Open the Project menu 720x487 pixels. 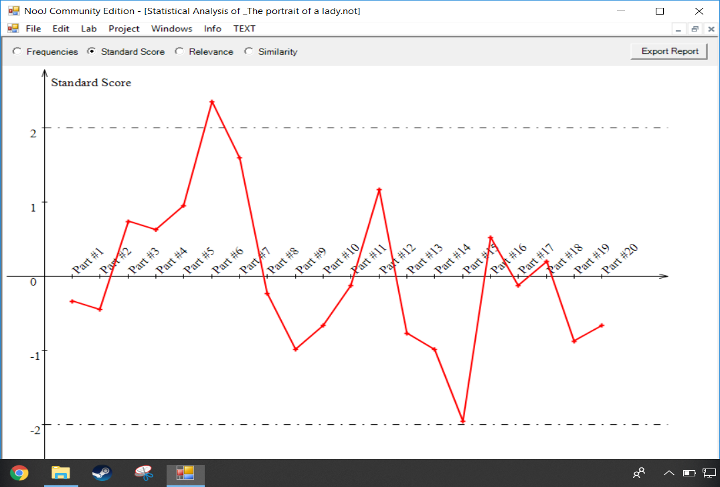click(x=124, y=29)
